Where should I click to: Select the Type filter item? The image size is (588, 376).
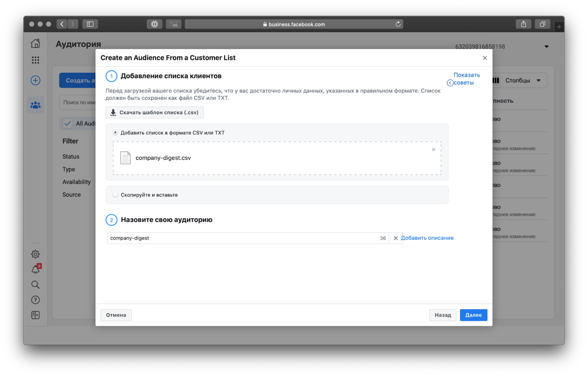(x=69, y=169)
